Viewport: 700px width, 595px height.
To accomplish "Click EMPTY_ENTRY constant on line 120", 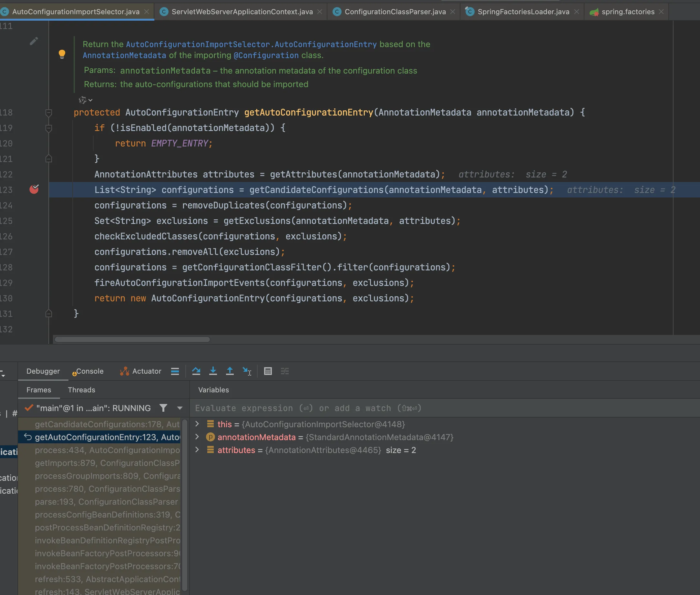I will point(180,143).
